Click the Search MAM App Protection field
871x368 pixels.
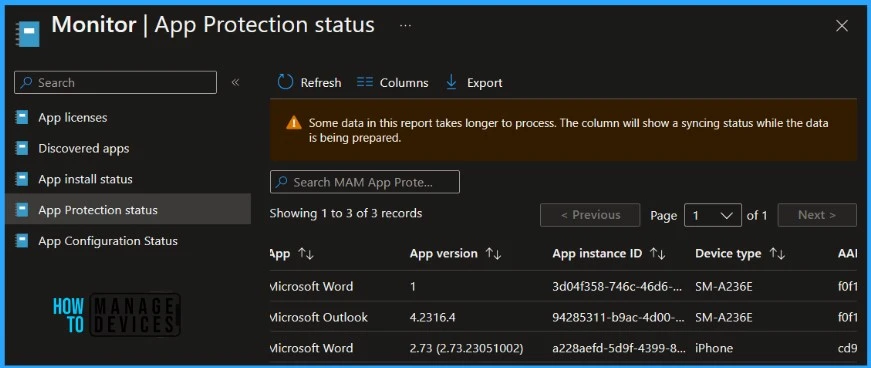[365, 182]
